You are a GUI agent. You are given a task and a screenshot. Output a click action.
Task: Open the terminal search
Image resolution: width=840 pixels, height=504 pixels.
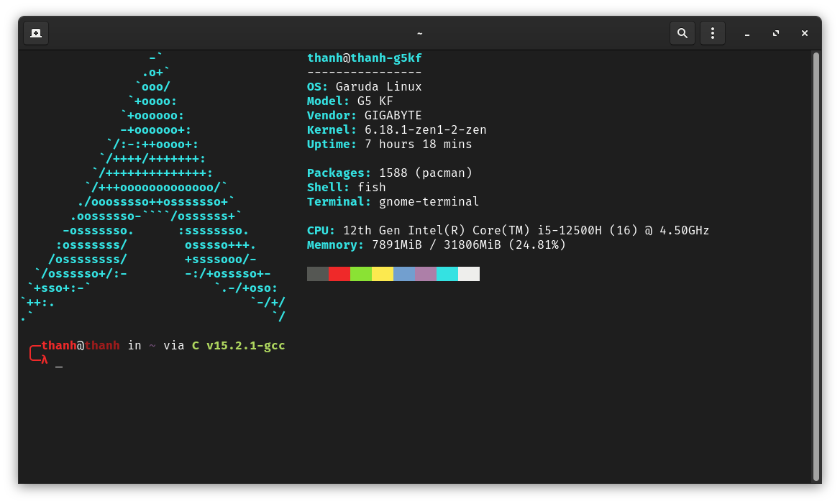pyautogui.click(x=682, y=33)
